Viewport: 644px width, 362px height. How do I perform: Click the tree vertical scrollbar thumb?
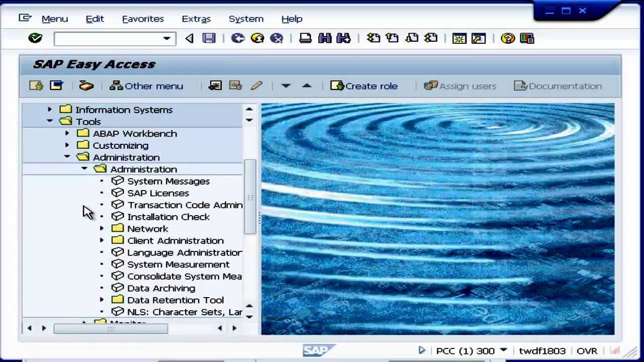250,197
